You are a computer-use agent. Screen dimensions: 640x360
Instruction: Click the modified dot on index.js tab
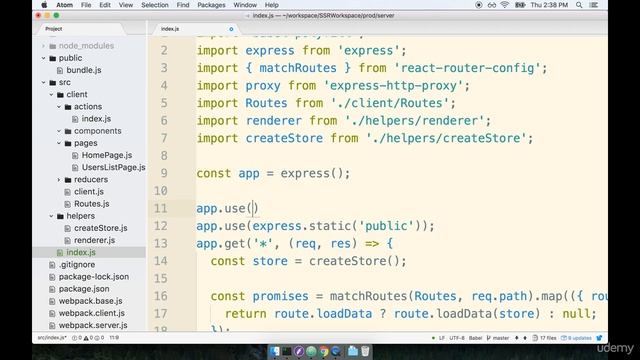pos(231,29)
